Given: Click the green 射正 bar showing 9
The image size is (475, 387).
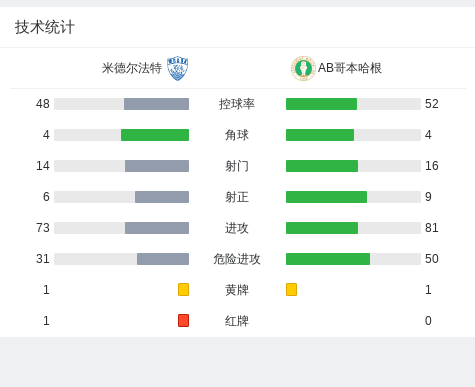Looking at the screenshot, I should tap(326, 197).
